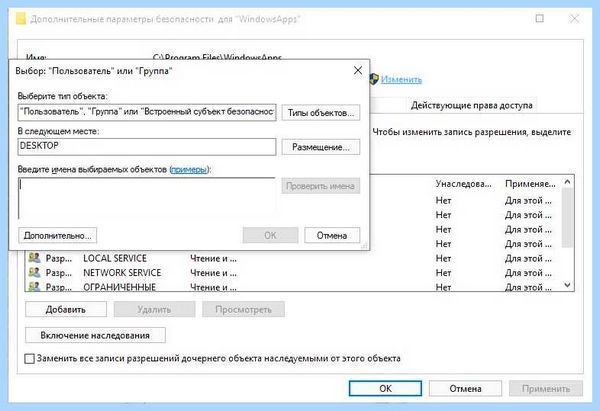600x411 pixels.
Task: Select the ОГРАНИЧЕННЫЕ permission row
Action: coord(293,287)
